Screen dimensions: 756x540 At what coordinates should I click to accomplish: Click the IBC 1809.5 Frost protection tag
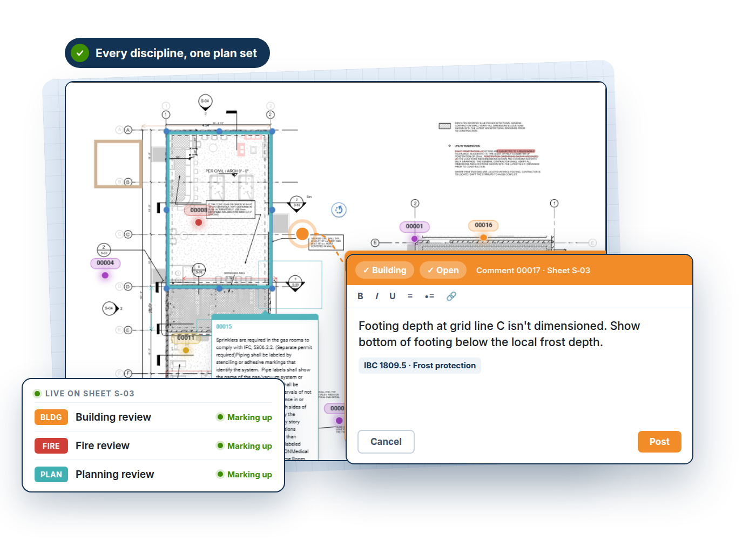point(420,366)
